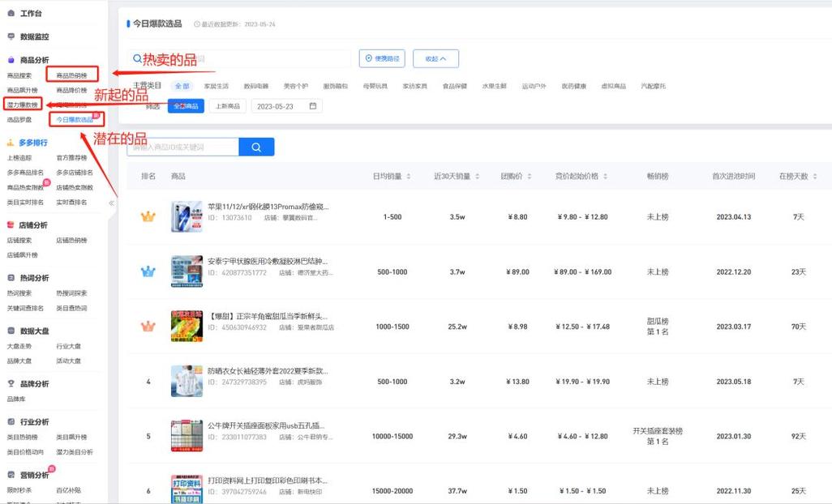Image resolution: width=832 pixels, height=504 pixels.
Task: Open 品牌库 in sidebar
Action: [16, 399]
